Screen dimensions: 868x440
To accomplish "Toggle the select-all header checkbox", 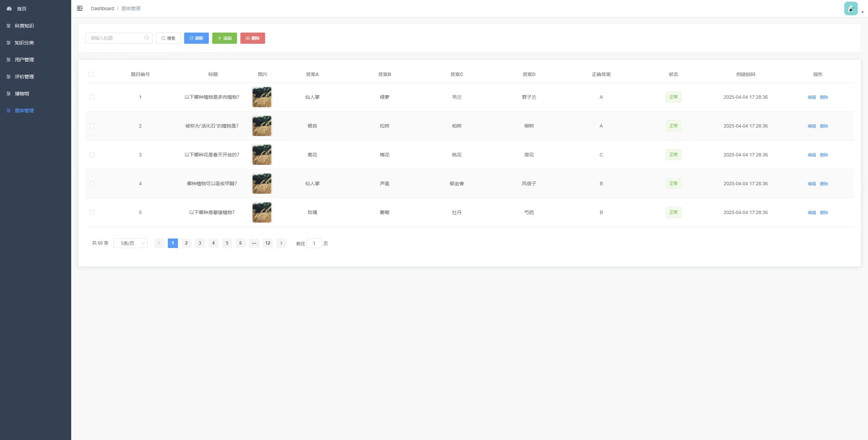I will tap(91, 74).
